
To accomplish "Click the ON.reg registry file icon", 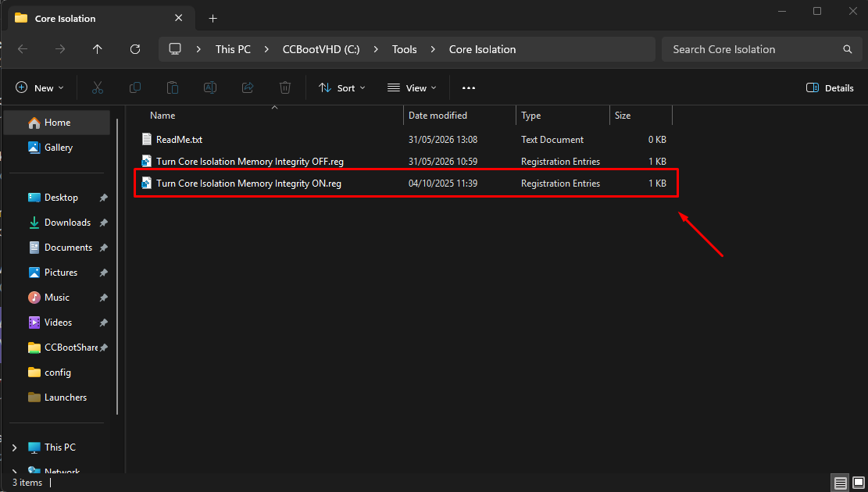I will point(146,184).
